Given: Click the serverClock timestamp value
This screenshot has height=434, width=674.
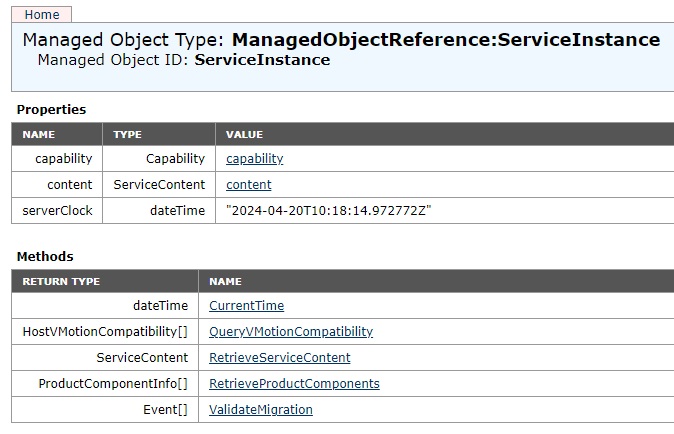Looking at the screenshot, I should [328, 211].
